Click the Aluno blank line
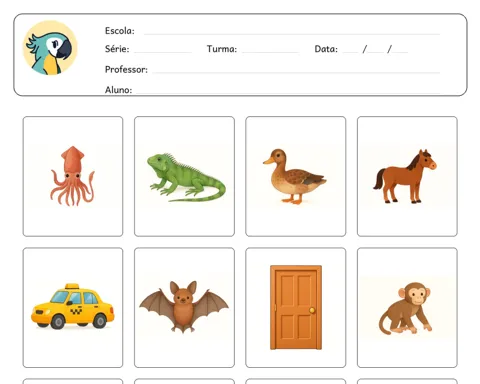Image resolution: width=480 pixels, height=384 pixels. 288,93
